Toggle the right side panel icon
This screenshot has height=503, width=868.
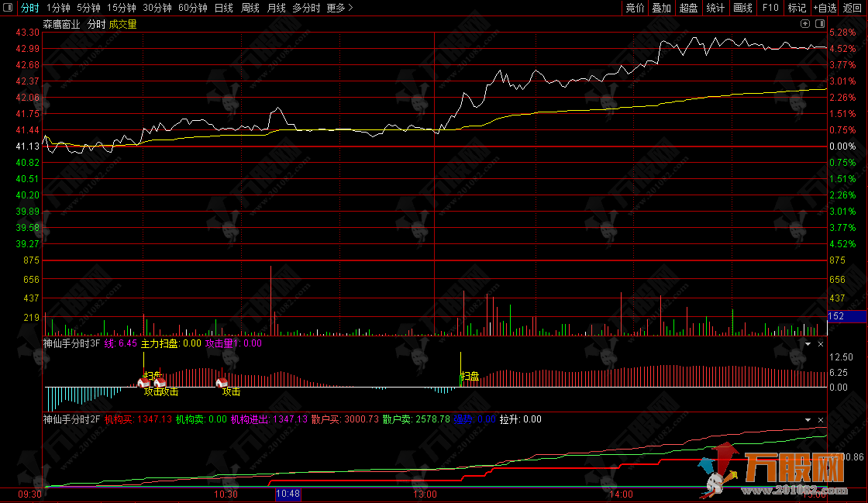[819, 24]
